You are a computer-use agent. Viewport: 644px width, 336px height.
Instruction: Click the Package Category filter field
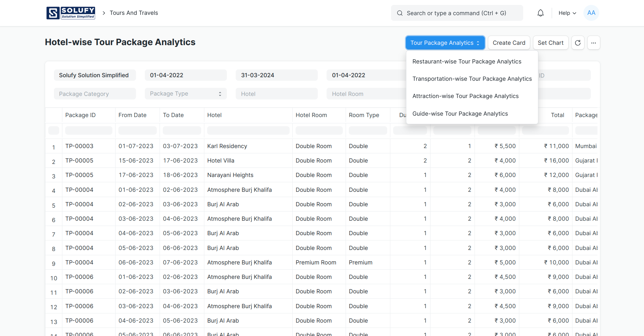[95, 94]
